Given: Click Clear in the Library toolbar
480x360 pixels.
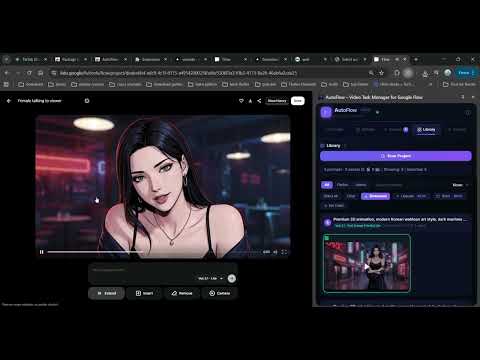Looking at the screenshot, I should pos(351,196).
